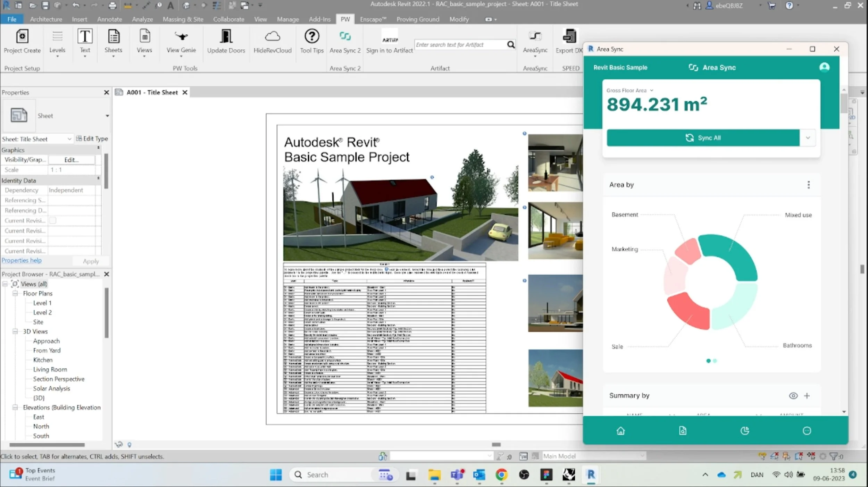Collapse the Floor Plans tree node
868x487 pixels.
click(x=15, y=294)
